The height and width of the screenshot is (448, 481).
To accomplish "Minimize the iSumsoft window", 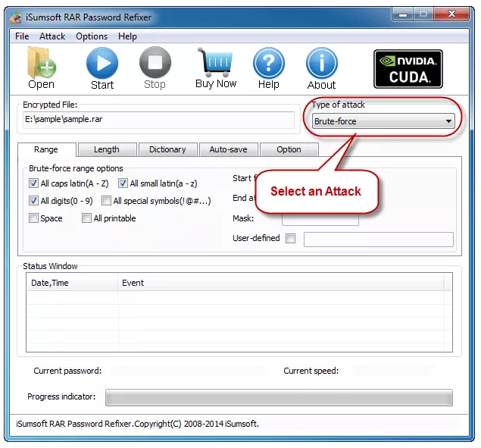I will point(403,14).
